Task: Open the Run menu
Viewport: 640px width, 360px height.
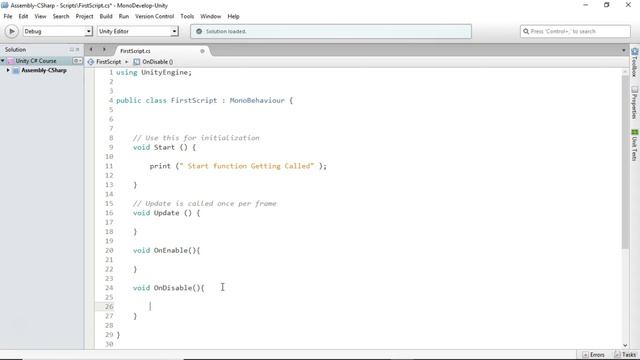Action: click(x=124, y=16)
